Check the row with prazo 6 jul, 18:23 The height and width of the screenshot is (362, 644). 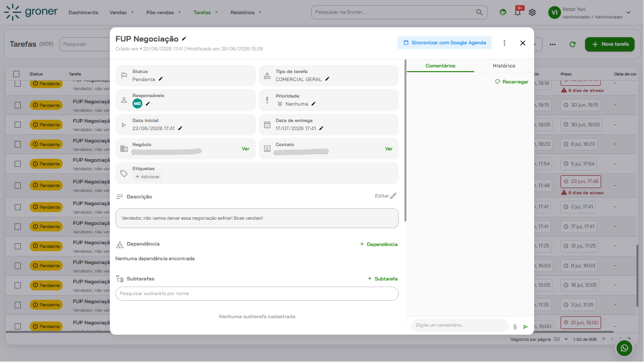(x=17, y=144)
